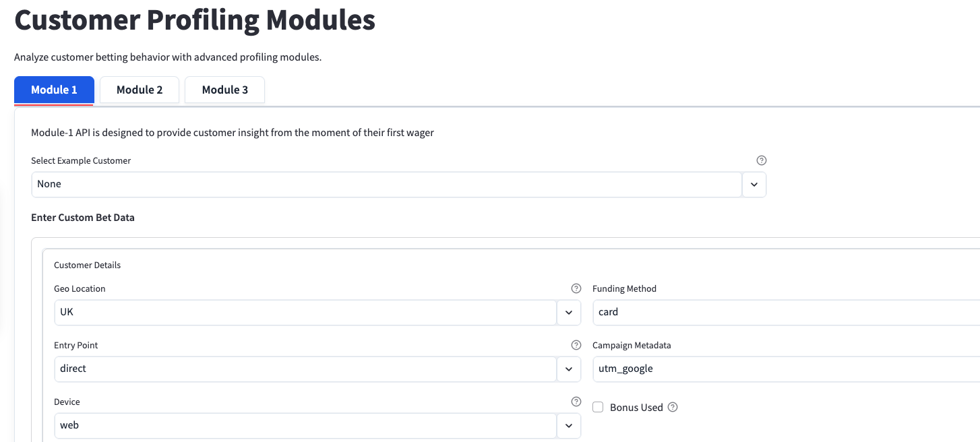Enable the Bonus Used checkbox
This screenshot has height=442, width=980.
coord(598,407)
